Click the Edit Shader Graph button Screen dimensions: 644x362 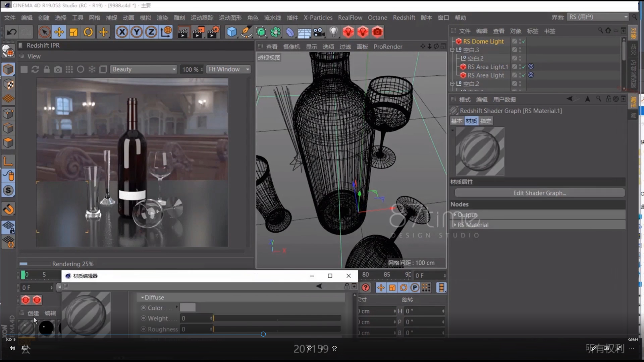pos(539,193)
